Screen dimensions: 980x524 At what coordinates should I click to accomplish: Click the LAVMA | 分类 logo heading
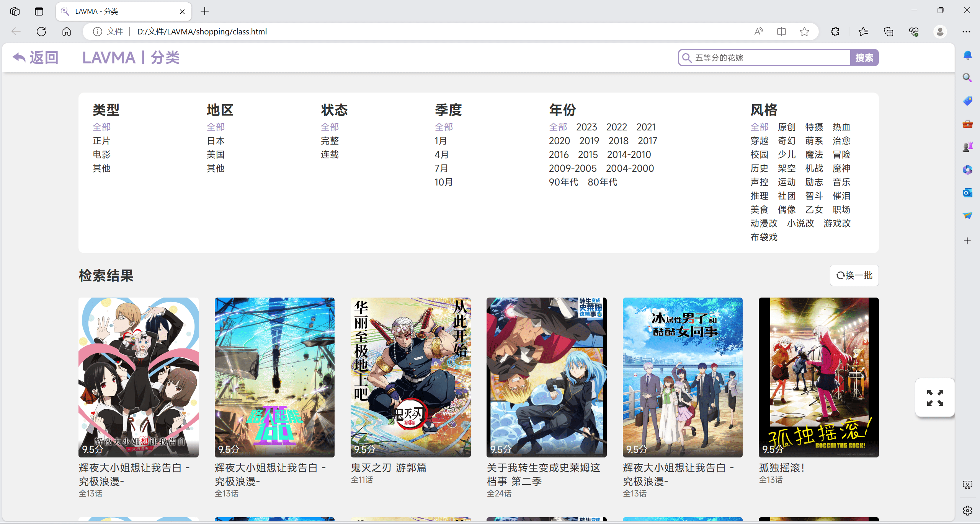pyautogui.click(x=131, y=58)
